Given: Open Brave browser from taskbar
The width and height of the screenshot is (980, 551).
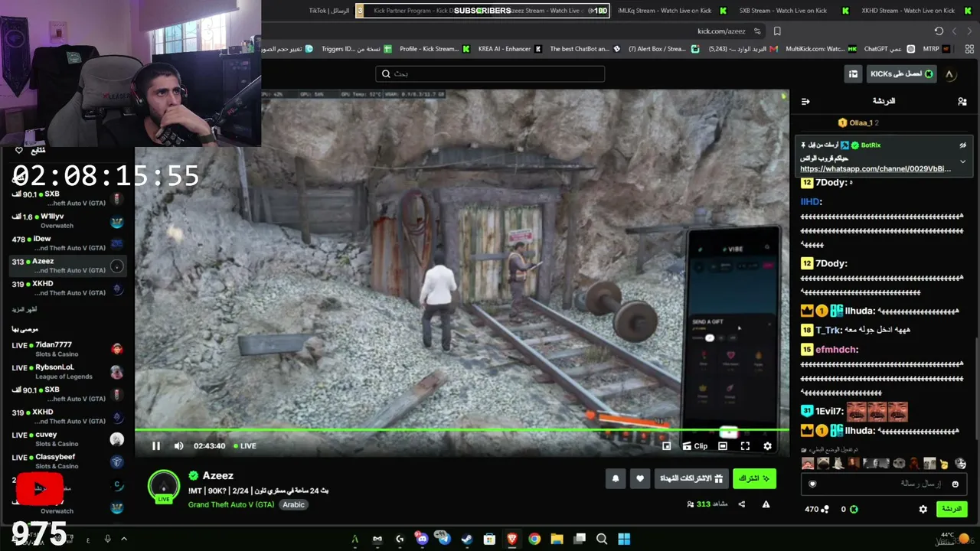Looking at the screenshot, I should pyautogui.click(x=512, y=539).
